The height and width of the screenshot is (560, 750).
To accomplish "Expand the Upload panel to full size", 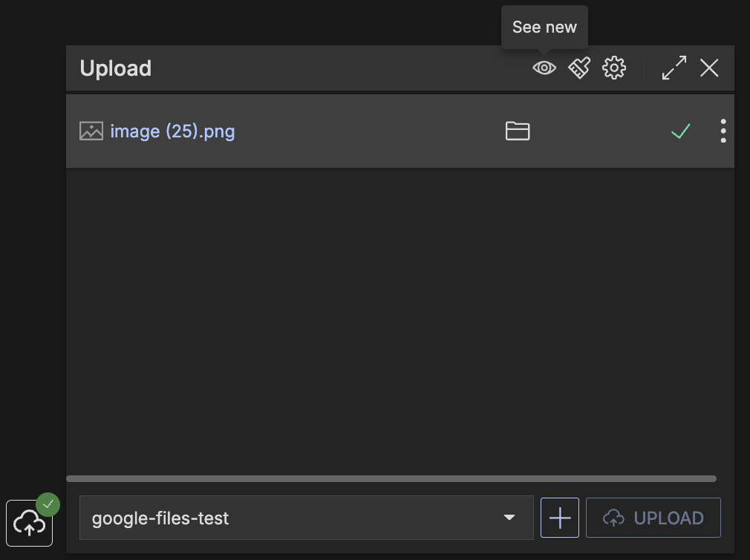I will click(x=674, y=68).
